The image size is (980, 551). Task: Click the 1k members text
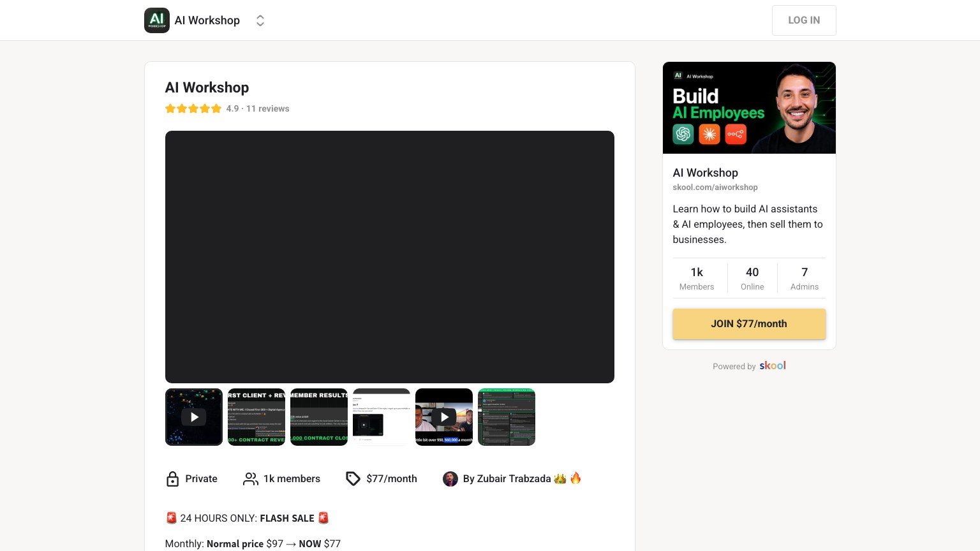pyautogui.click(x=292, y=479)
